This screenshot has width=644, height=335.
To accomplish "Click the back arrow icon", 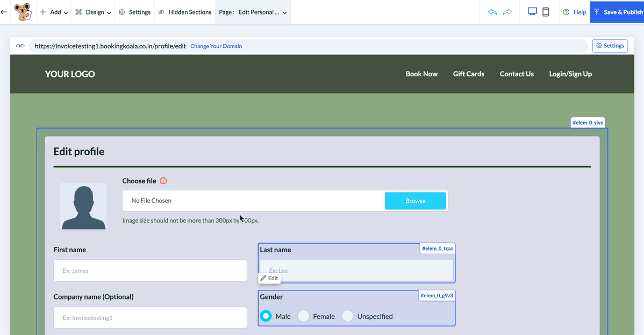I will pos(4,12).
